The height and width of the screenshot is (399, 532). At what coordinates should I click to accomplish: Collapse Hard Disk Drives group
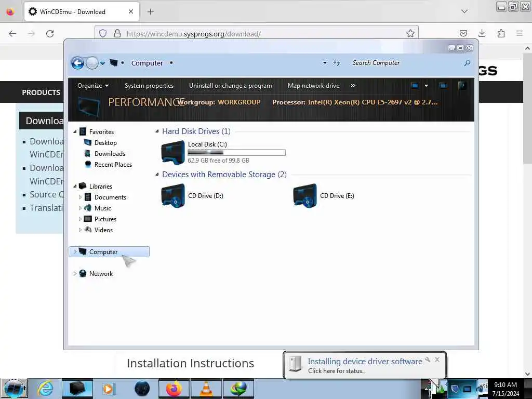[157, 131]
